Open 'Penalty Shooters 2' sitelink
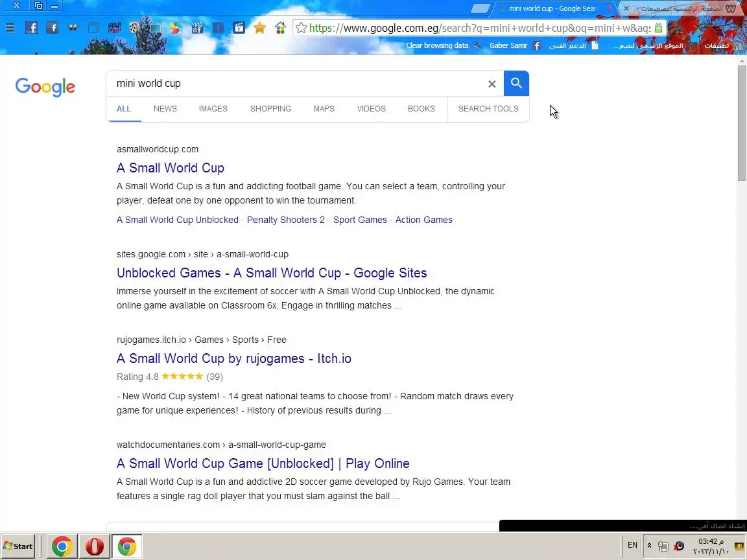 coord(285,220)
